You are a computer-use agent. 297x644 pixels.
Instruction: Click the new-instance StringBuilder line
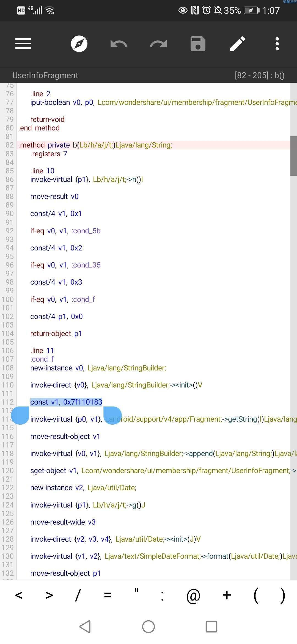98,368
